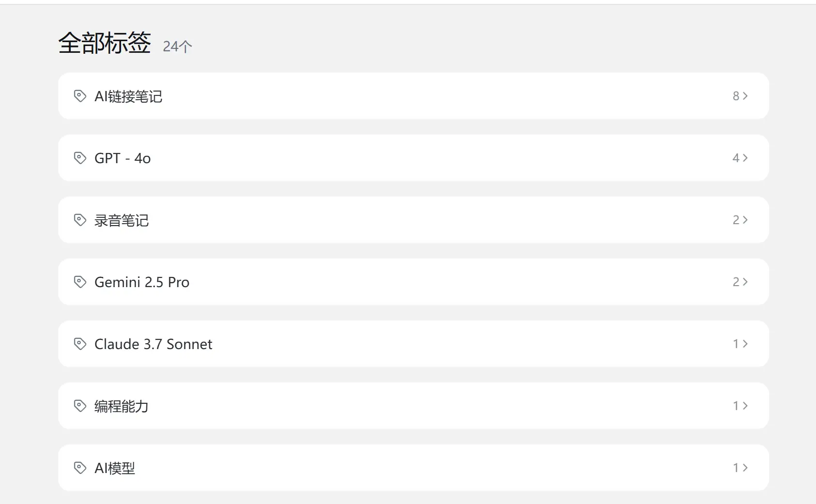Expand the Gemini 2.5 Pro chevron
Image resolution: width=816 pixels, height=504 pixels.
pyautogui.click(x=745, y=282)
